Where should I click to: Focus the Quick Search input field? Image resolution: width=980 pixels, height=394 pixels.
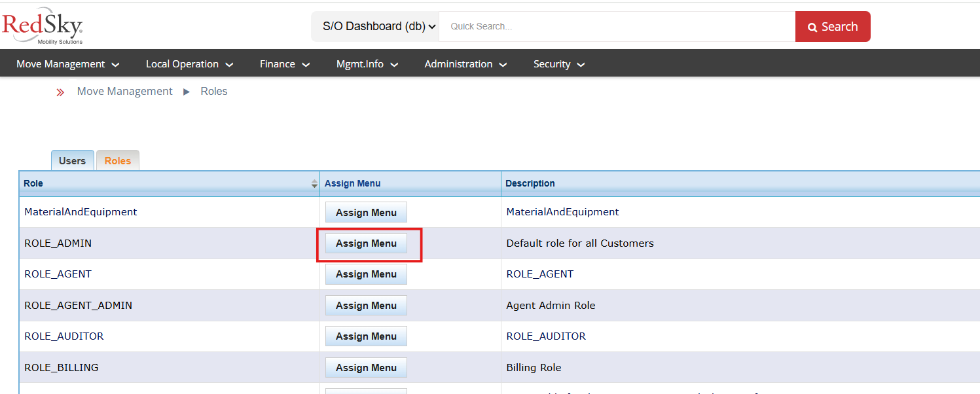[x=617, y=26]
